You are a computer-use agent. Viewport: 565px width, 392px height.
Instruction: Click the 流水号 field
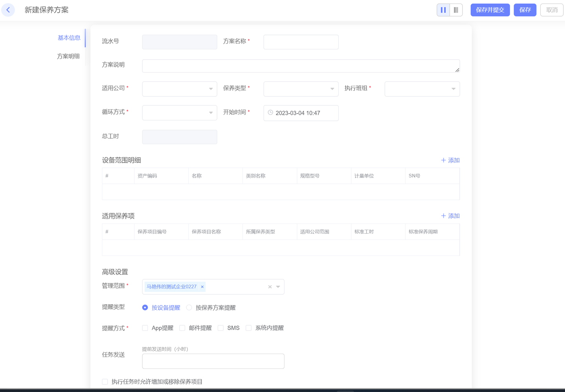click(x=180, y=42)
